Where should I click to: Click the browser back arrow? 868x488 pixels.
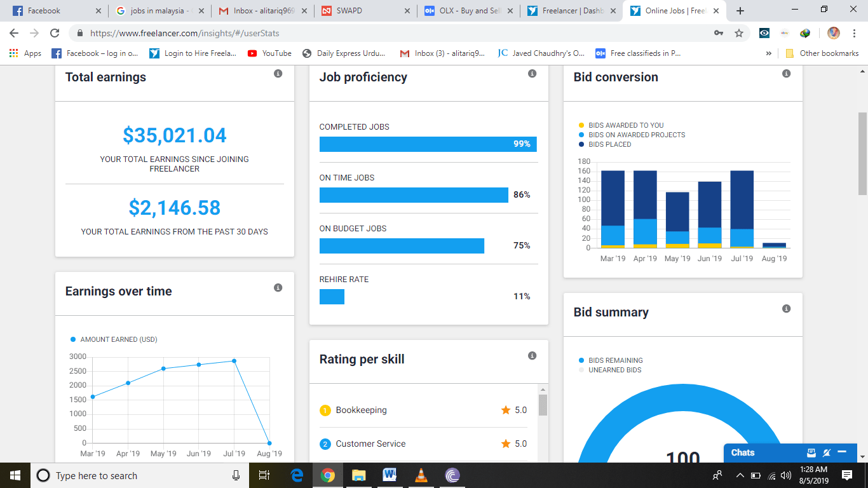[14, 33]
